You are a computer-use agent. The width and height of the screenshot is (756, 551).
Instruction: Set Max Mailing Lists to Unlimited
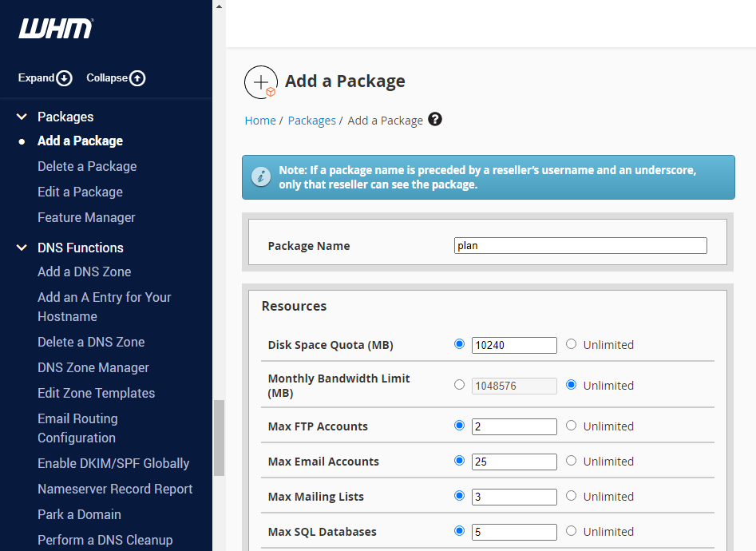(572, 496)
